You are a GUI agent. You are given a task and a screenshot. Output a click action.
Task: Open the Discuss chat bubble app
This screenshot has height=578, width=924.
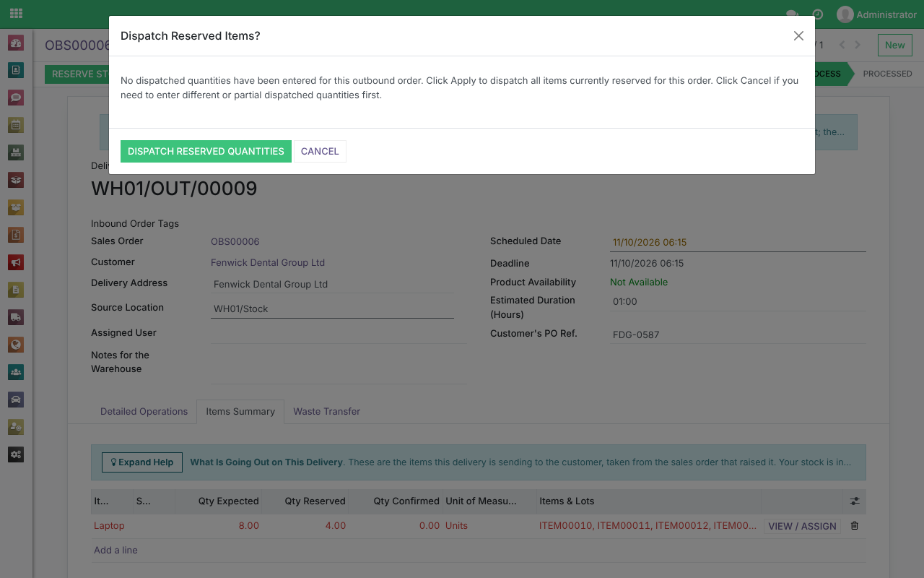point(16,98)
